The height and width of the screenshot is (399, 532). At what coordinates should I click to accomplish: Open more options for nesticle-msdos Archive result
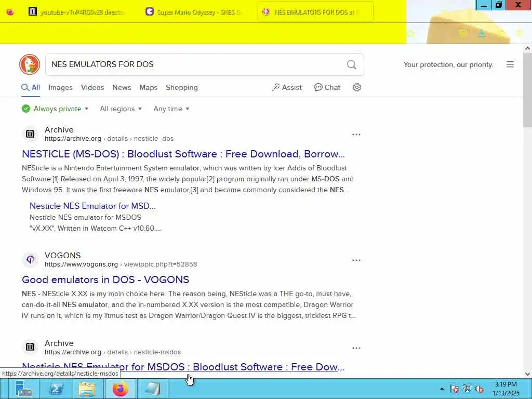click(x=356, y=348)
